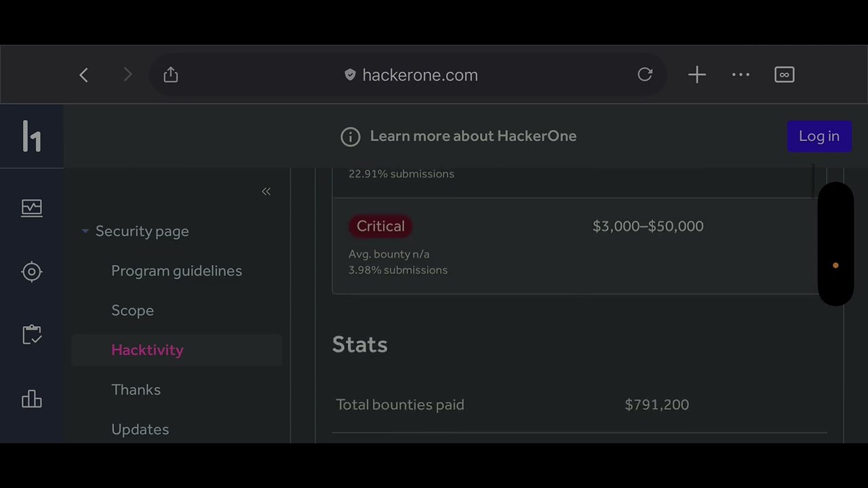Open Program guidelines in sidebar
Image resolution: width=868 pixels, height=488 pixels.
176,270
